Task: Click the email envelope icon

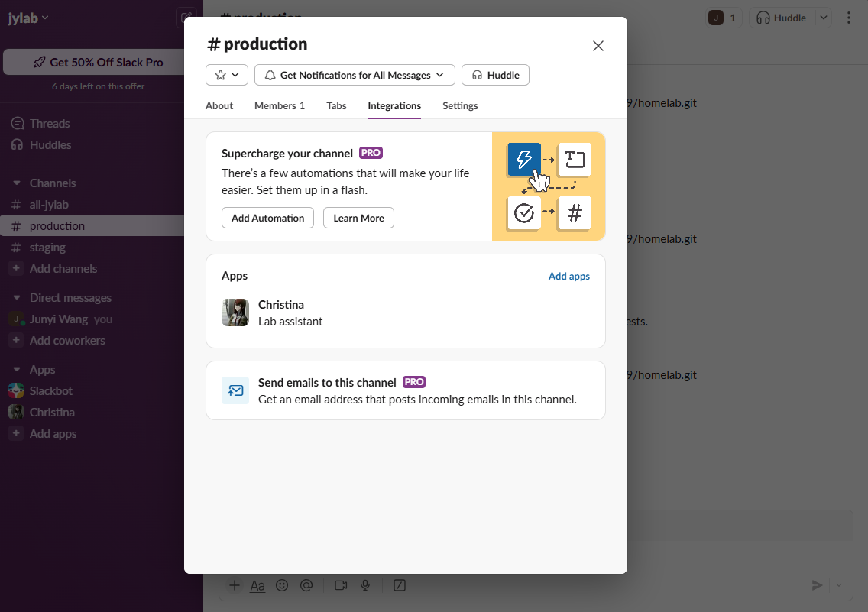Action: (x=235, y=390)
